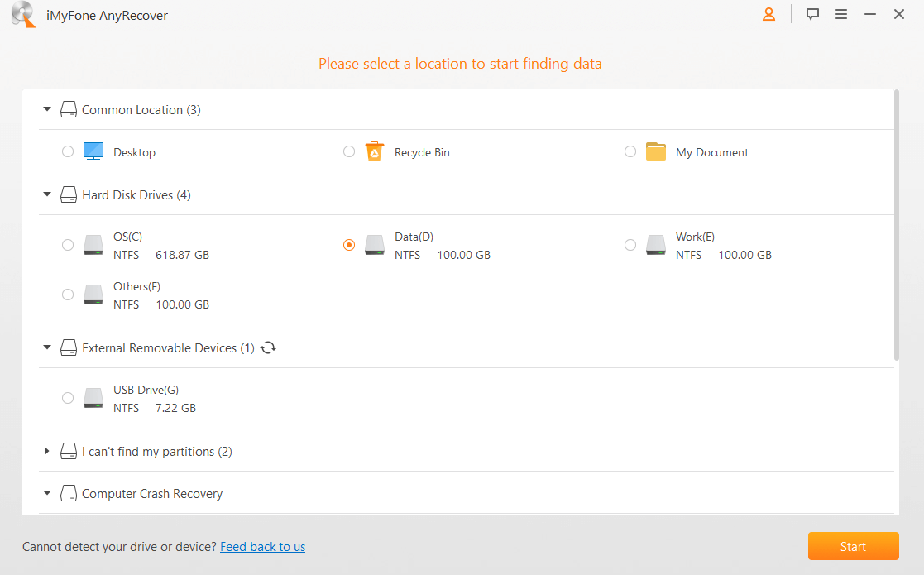The height and width of the screenshot is (575, 924).
Task: Click the OS(C) hard drive icon
Action: 93,245
